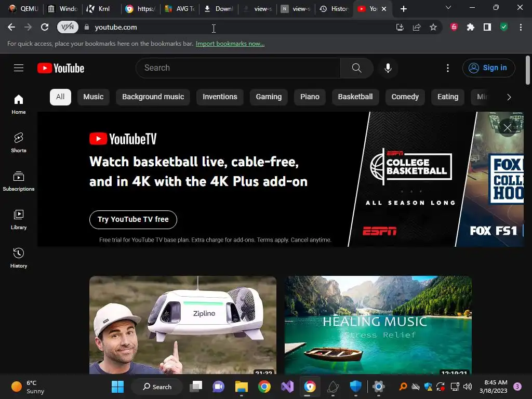Click Sign in button

[488, 68]
